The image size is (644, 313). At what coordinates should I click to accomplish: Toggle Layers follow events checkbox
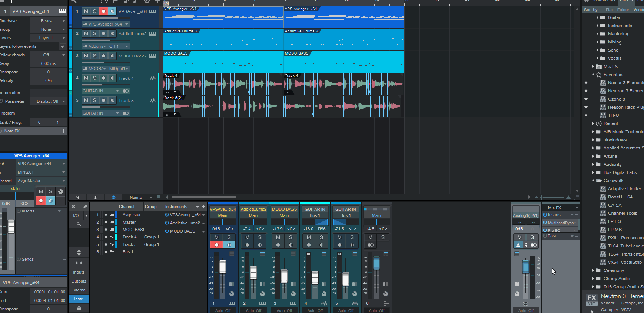click(63, 46)
